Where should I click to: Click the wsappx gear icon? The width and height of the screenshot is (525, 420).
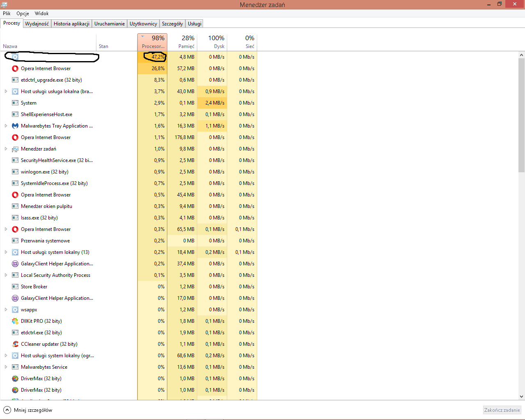pyautogui.click(x=15, y=310)
